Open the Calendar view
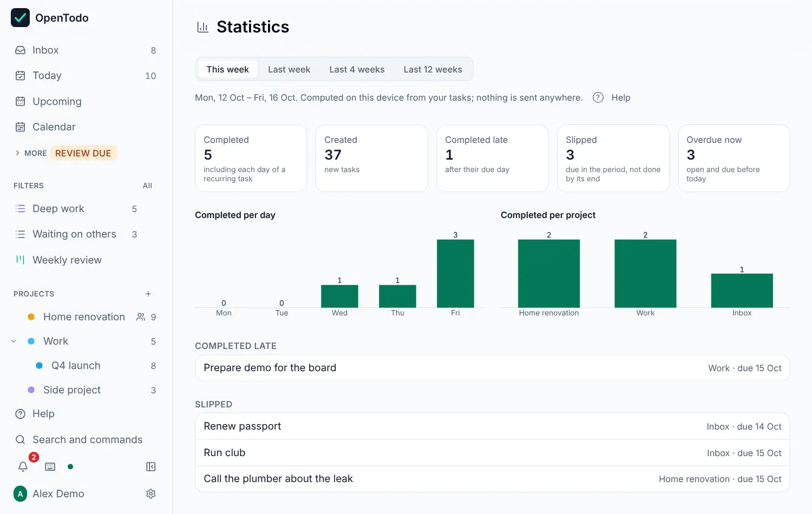This screenshot has width=812, height=514. pos(86,127)
